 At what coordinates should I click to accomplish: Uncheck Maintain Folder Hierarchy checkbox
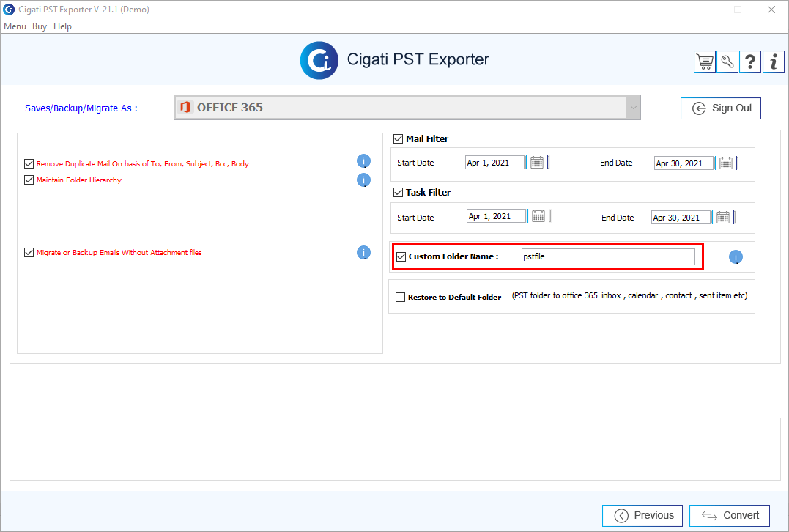click(x=29, y=180)
